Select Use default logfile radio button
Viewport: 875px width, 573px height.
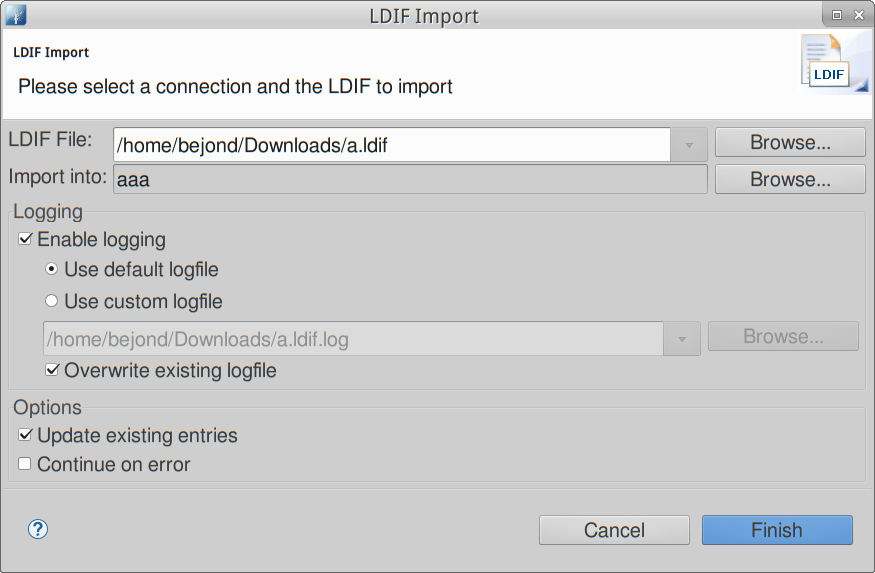[x=51, y=269]
